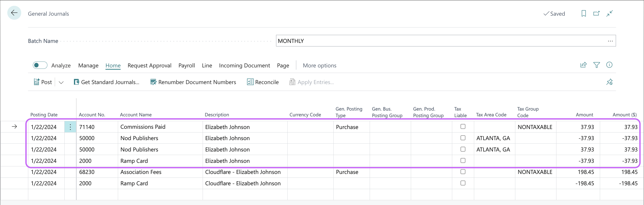Viewport: 644px width, 205px height.
Task: Go back with the arrow button
Action: 14,13
